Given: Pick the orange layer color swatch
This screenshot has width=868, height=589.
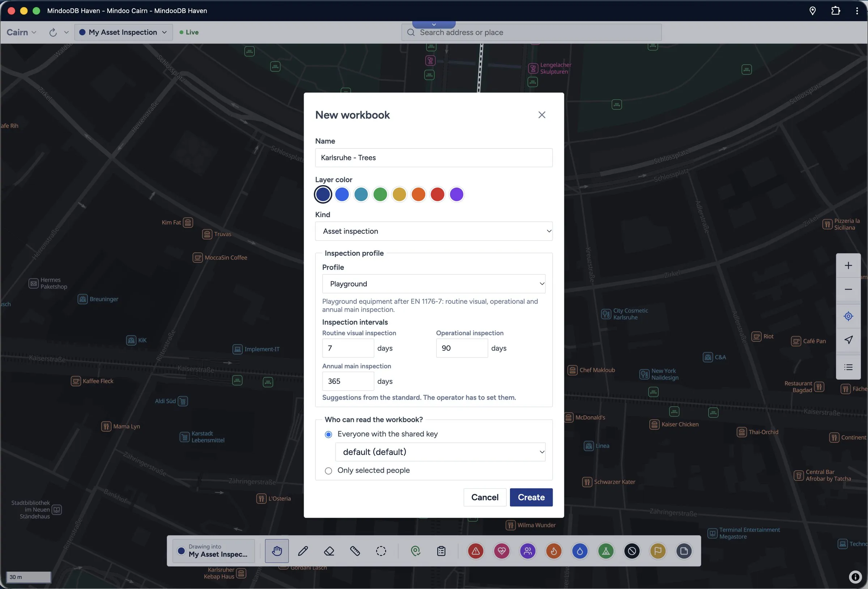Looking at the screenshot, I should point(418,194).
